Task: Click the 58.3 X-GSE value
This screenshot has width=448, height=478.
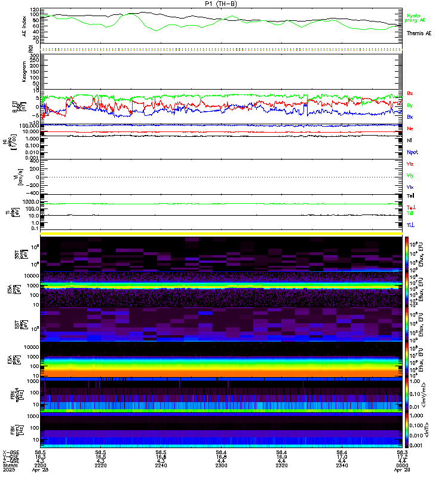Action: coord(402,453)
